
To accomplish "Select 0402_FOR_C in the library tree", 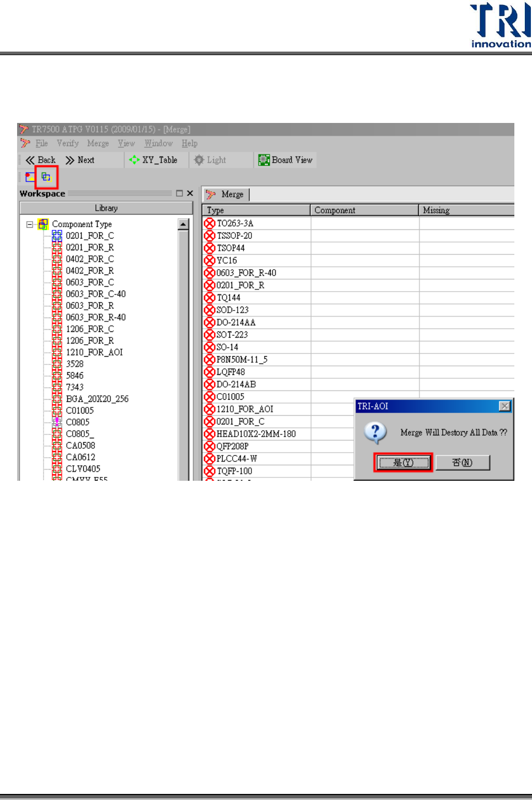I will pyautogui.click(x=90, y=259).
